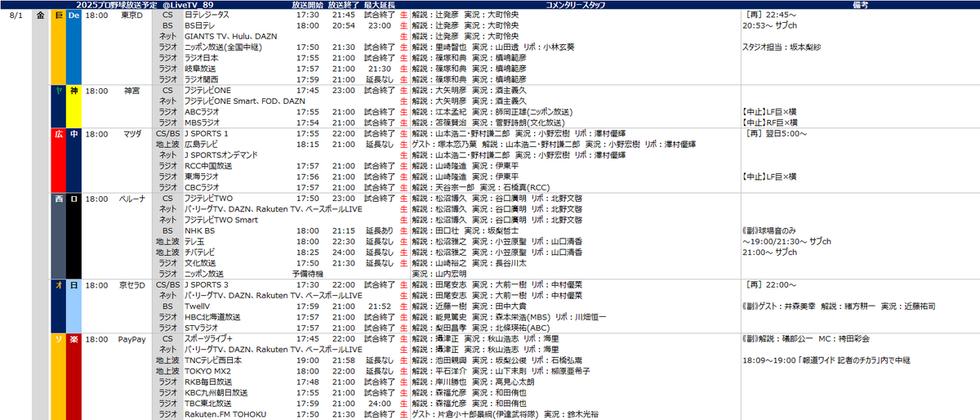Select the TOKYO MX2 channel cell
The height and width of the screenshot is (420, 980).
click(206, 370)
